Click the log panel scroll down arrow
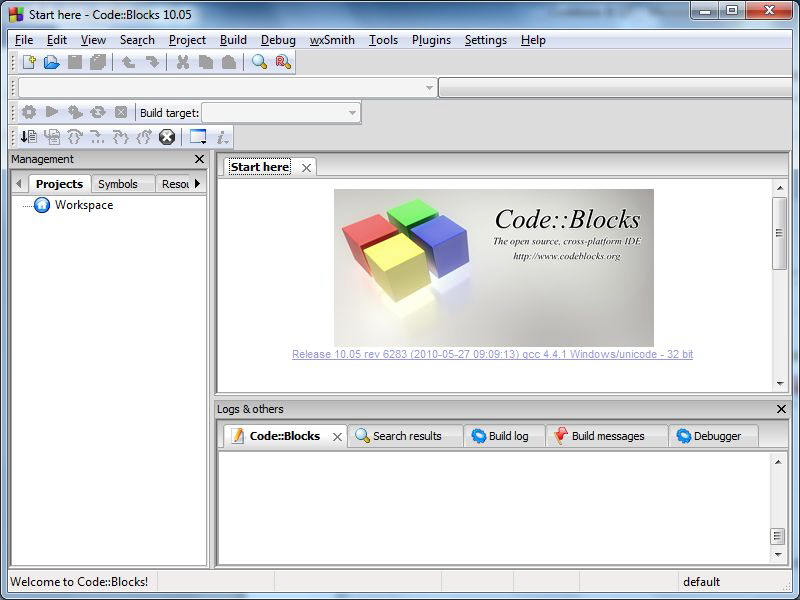This screenshot has width=800, height=600. point(778,554)
